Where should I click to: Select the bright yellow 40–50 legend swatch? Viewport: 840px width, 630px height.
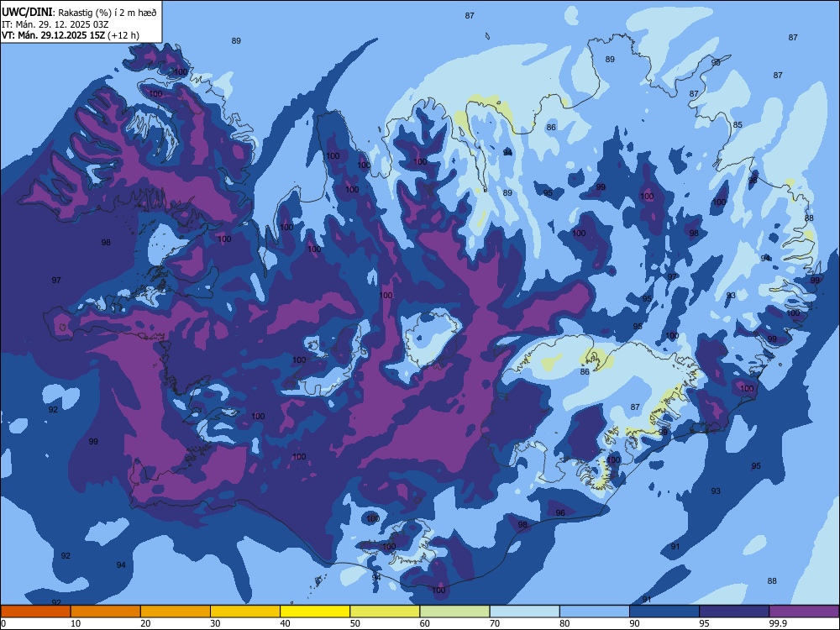tap(315, 612)
